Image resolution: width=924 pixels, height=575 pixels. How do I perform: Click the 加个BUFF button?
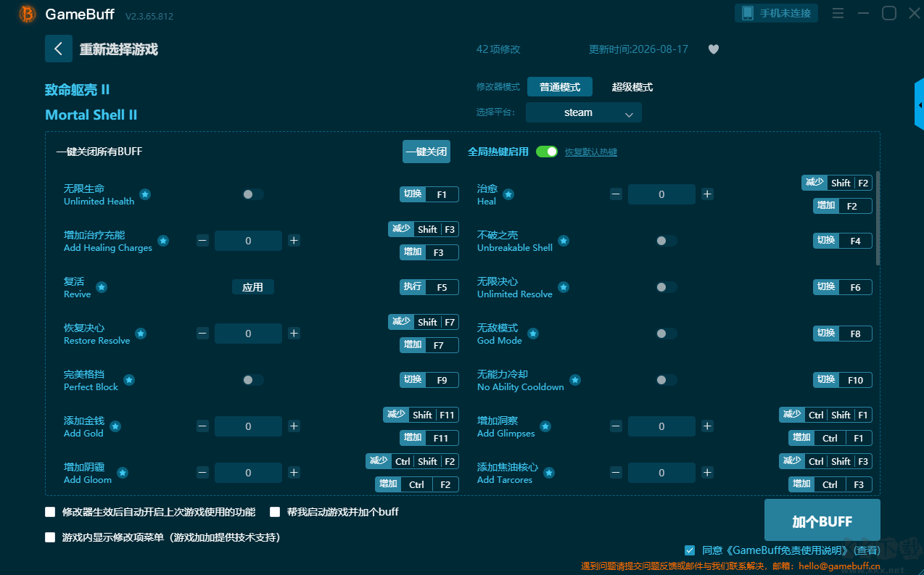(x=822, y=521)
